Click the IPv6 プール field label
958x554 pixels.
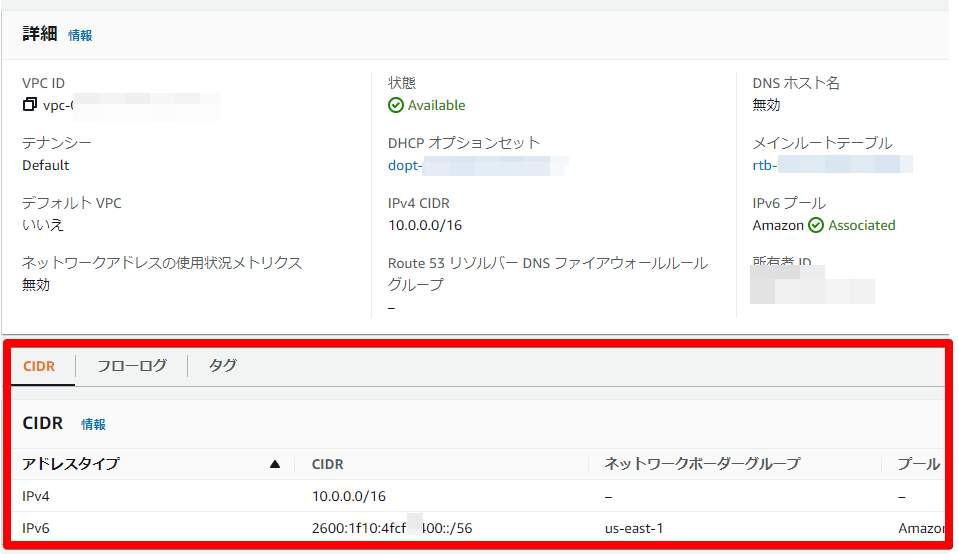(789, 203)
